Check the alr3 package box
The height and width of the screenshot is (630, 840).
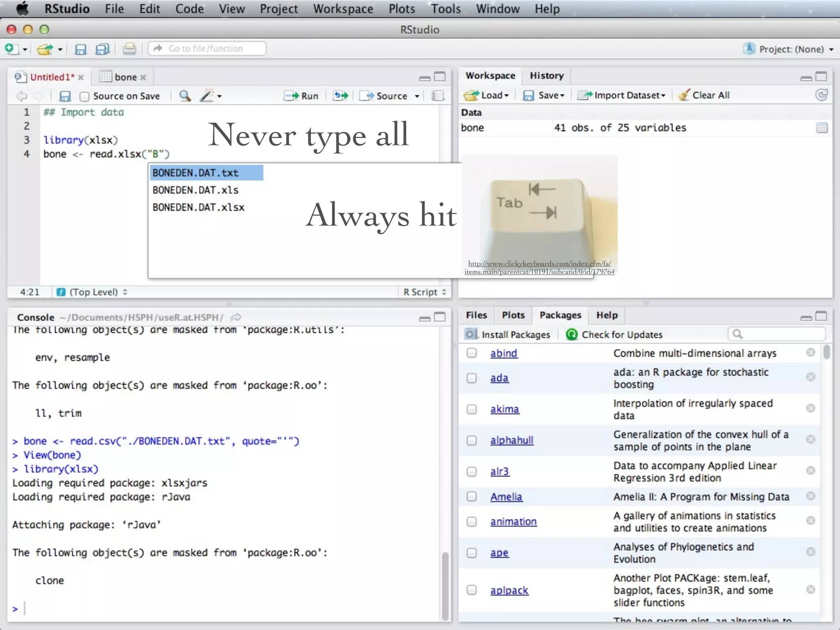coord(472,472)
